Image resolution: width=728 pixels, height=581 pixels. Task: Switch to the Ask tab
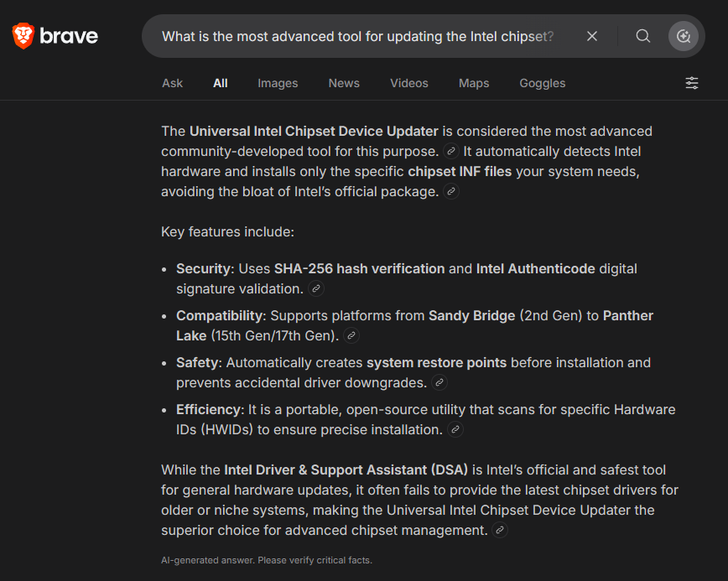172,83
